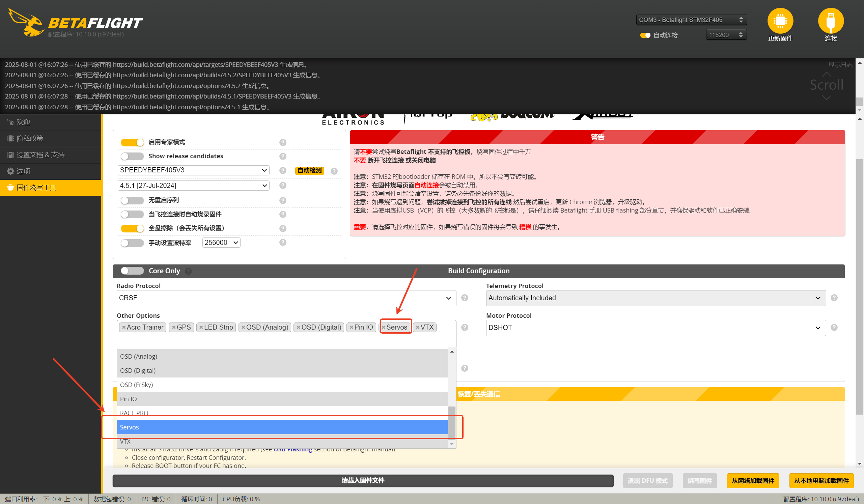
Task: Open DSHOT Motor Protocol dropdown
Action: 656,328
